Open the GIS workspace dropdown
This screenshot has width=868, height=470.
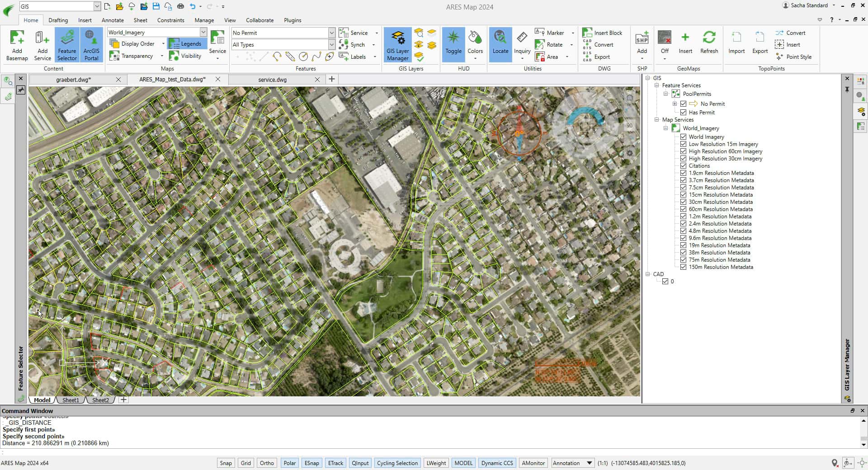coord(97,6)
